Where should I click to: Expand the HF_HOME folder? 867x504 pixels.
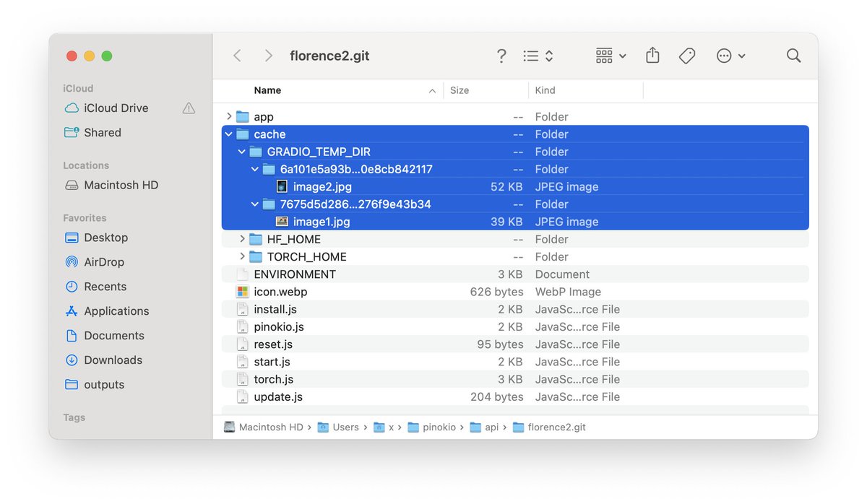242,239
